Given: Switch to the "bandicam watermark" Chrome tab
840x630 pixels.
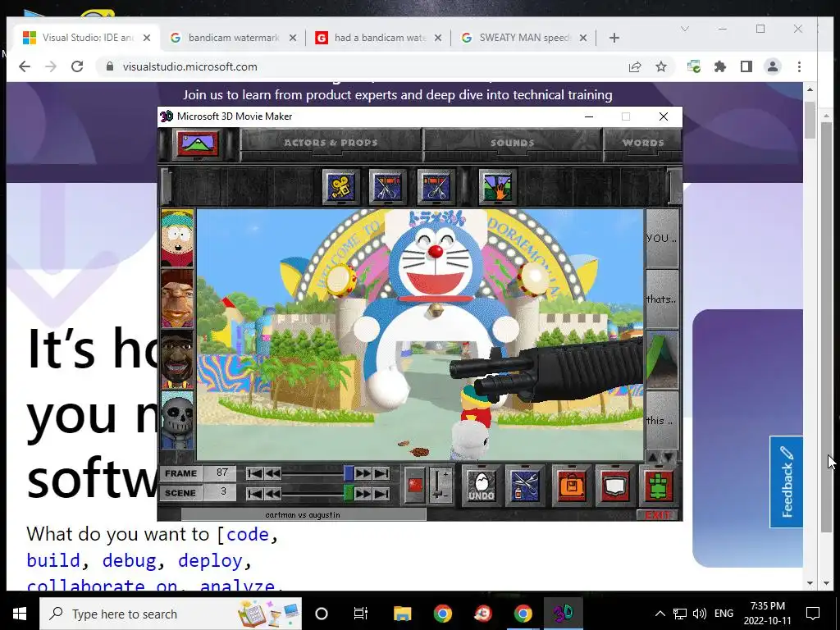Looking at the screenshot, I should pyautogui.click(x=233, y=38).
